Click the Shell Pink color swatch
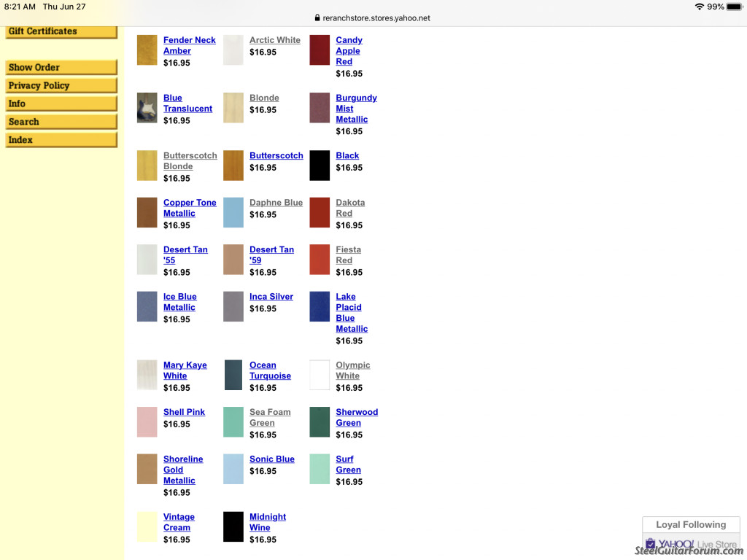The image size is (747, 560). tap(147, 422)
